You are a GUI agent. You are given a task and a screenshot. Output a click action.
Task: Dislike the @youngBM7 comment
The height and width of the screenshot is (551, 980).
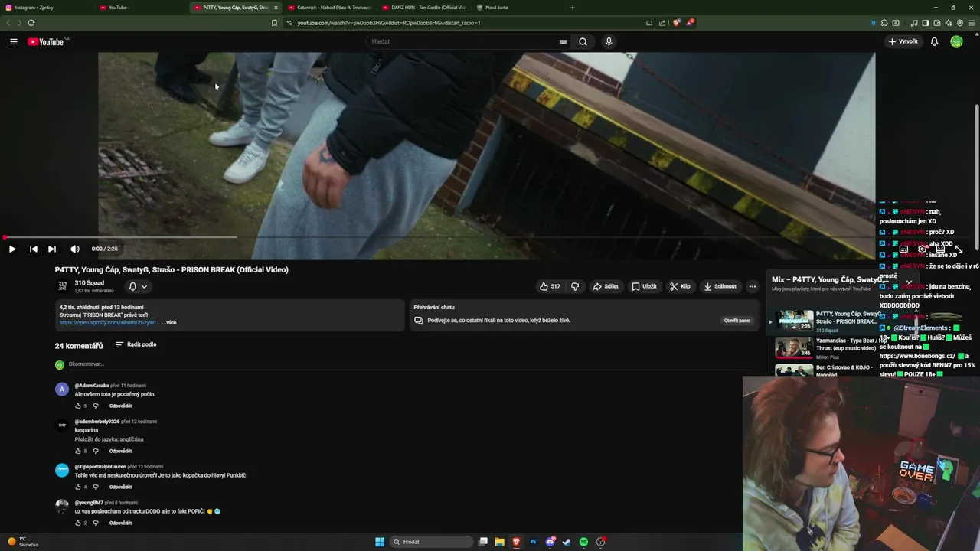[96, 523]
